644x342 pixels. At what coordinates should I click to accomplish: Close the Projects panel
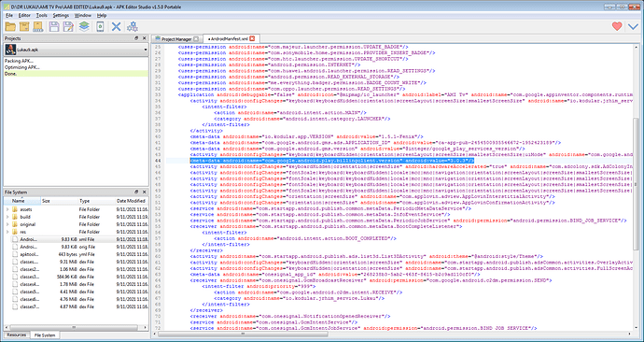coord(144,38)
